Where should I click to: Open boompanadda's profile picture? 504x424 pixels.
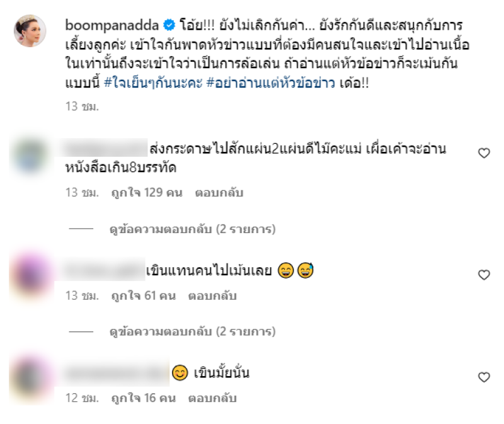[30, 30]
